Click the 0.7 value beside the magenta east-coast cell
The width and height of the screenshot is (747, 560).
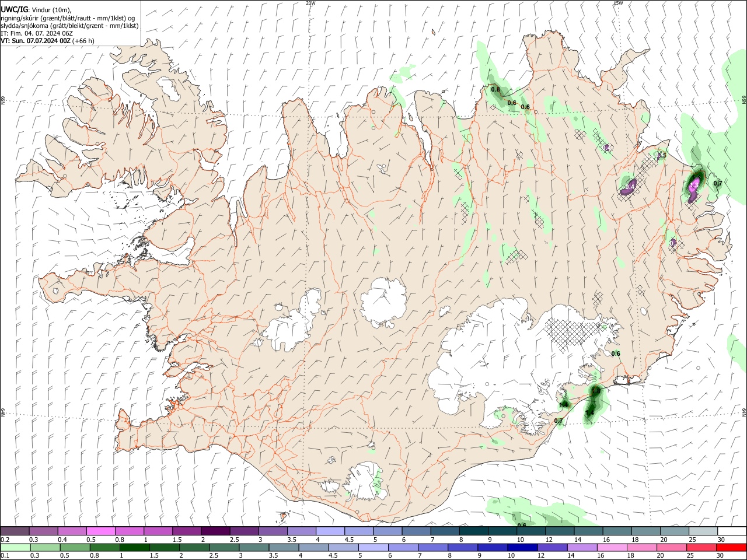point(718,183)
